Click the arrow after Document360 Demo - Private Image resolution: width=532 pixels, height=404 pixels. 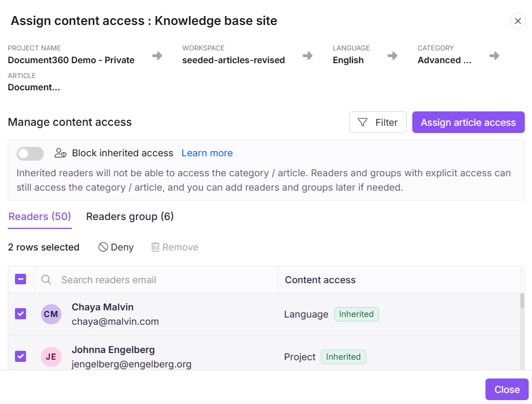click(157, 55)
